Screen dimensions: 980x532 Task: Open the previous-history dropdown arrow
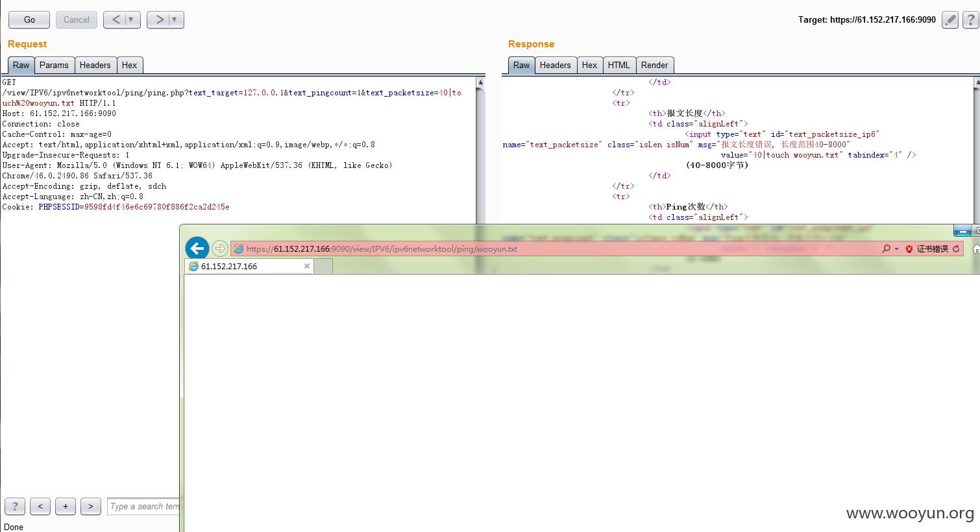(x=131, y=19)
